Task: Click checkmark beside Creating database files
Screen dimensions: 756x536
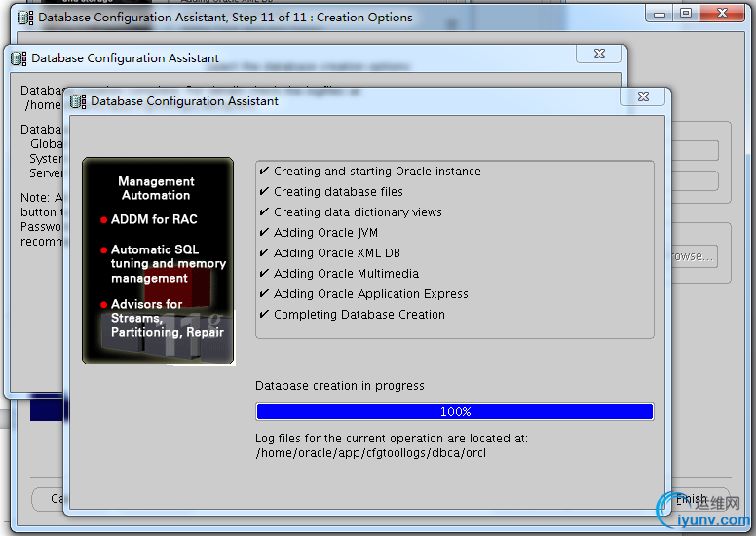Action: [264, 192]
